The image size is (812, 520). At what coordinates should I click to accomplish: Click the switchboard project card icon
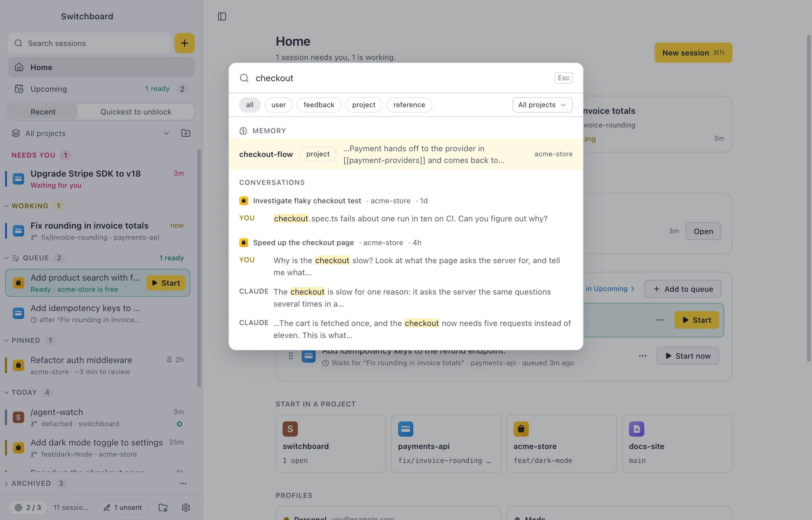pyautogui.click(x=290, y=429)
